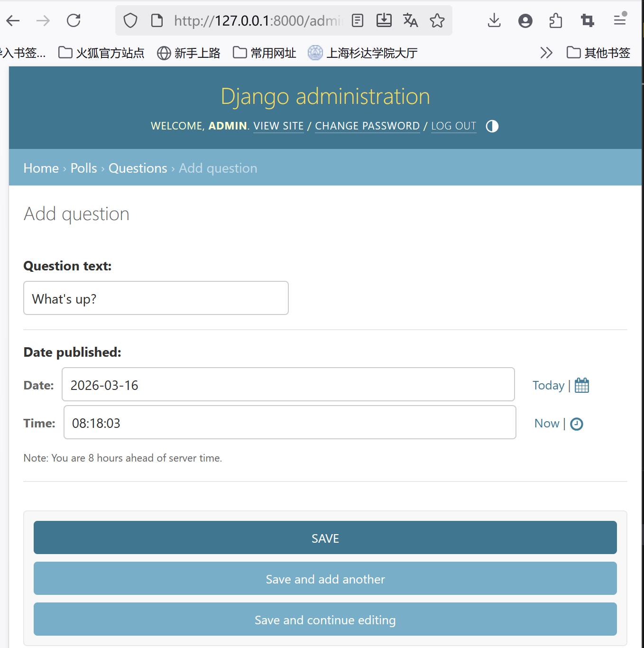Click the Django administration header title
Screen dimensions: 644x648
pos(325,96)
